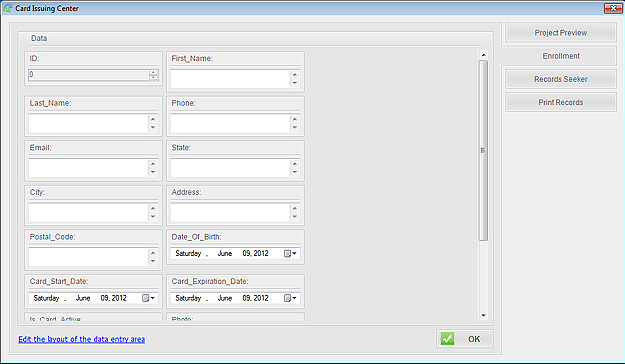Click the Address text field
Screen dimensions: 625x364
coord(230,213)
